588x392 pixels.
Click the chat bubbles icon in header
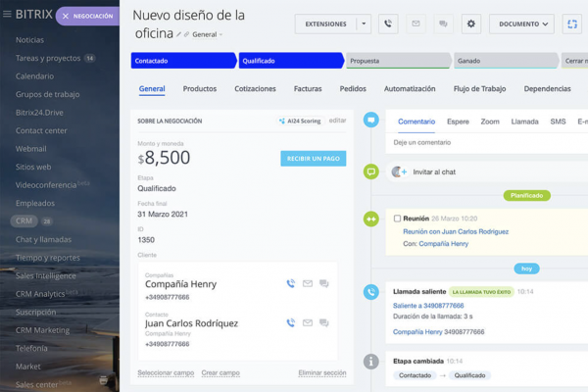pos(443,24)
